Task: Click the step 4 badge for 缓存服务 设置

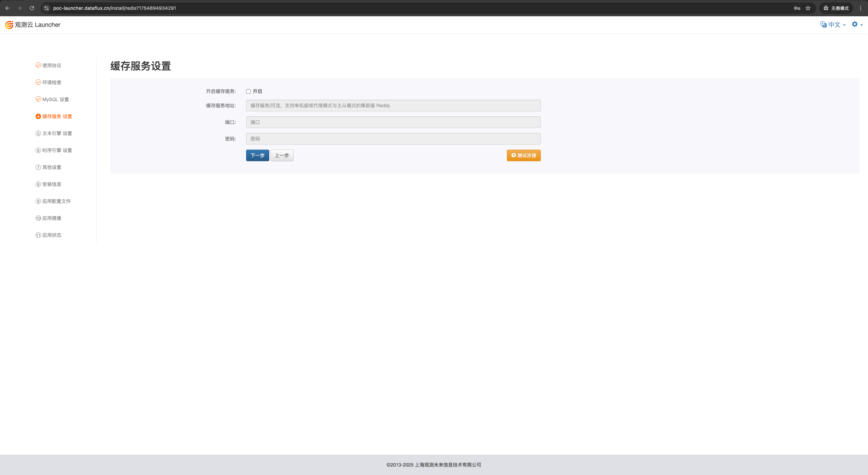Action: coord(38,116)
